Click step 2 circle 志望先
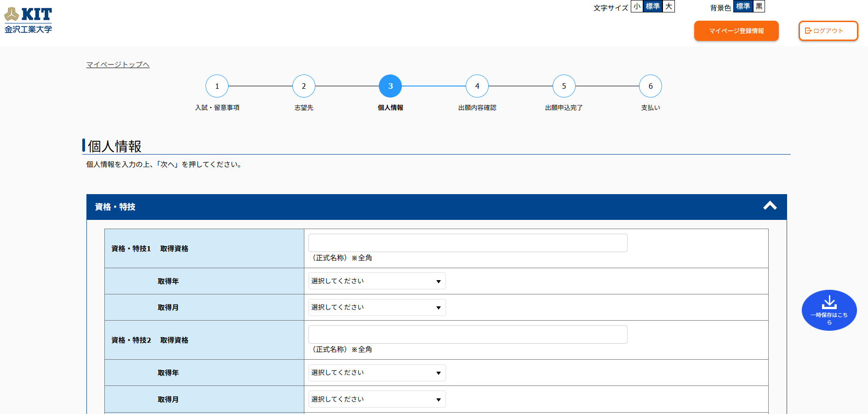This screenshot has height=414, width=868. click(x=304, y=86)
